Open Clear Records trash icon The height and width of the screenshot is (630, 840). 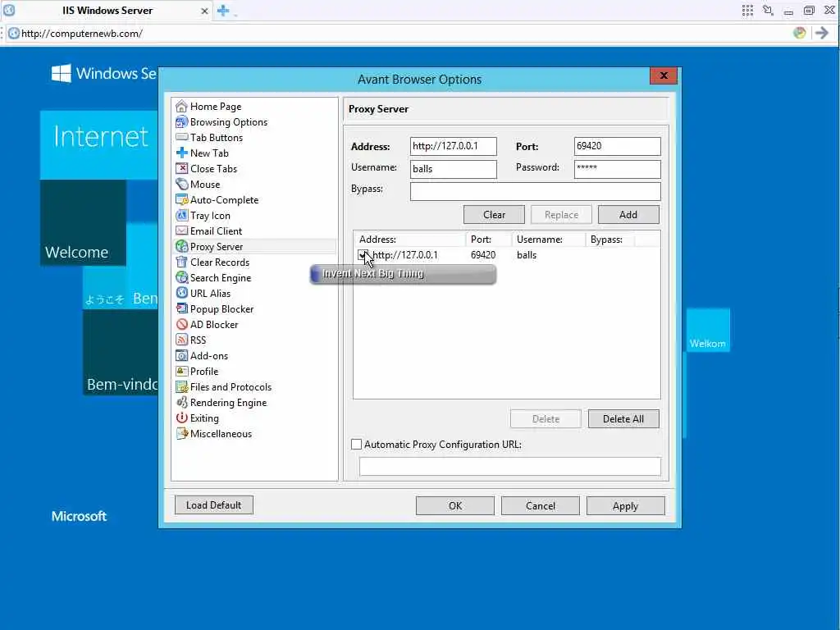coord(181,262)
